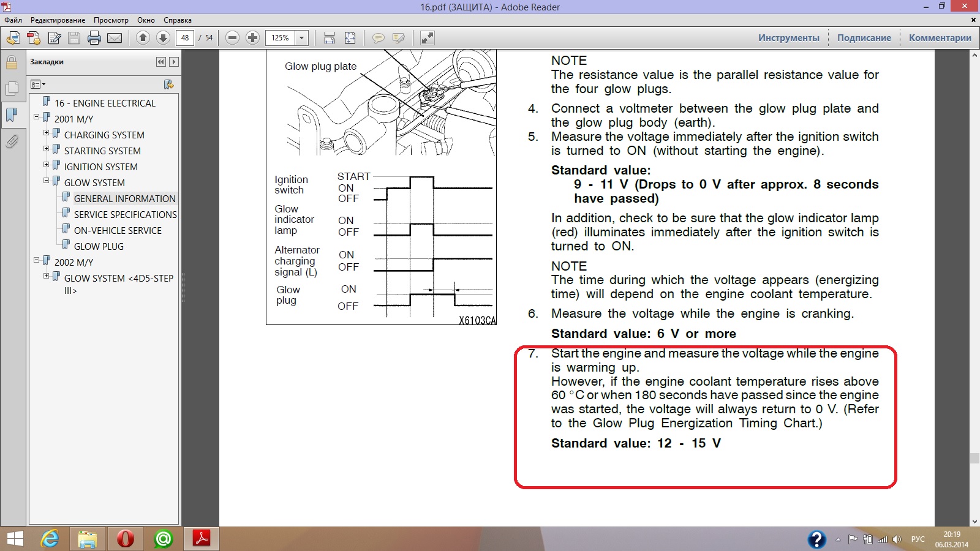Collapse the Закладки panel with the double-arrow
The width and height of the screenshot is (980, 551).
coord(160,62)
